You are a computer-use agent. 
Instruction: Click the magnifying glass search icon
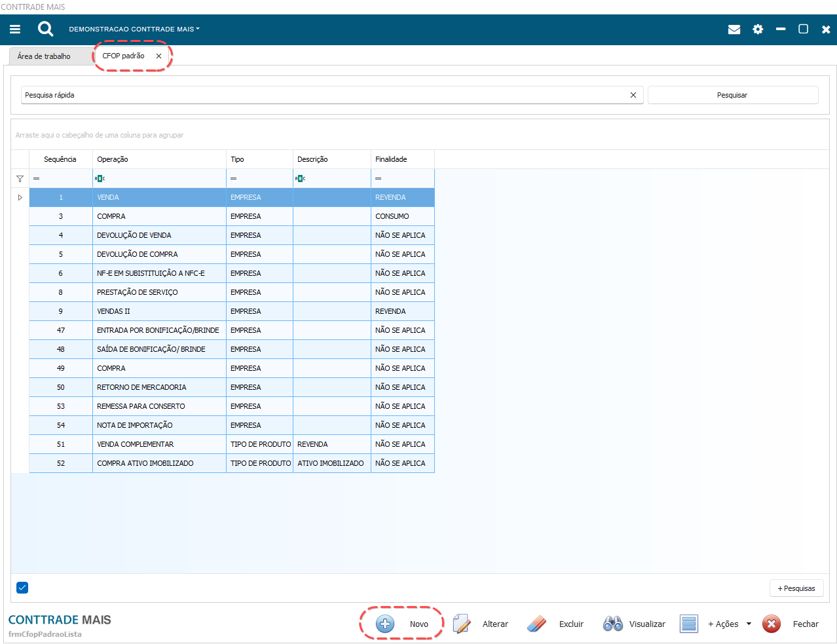(x=45, y=29)
